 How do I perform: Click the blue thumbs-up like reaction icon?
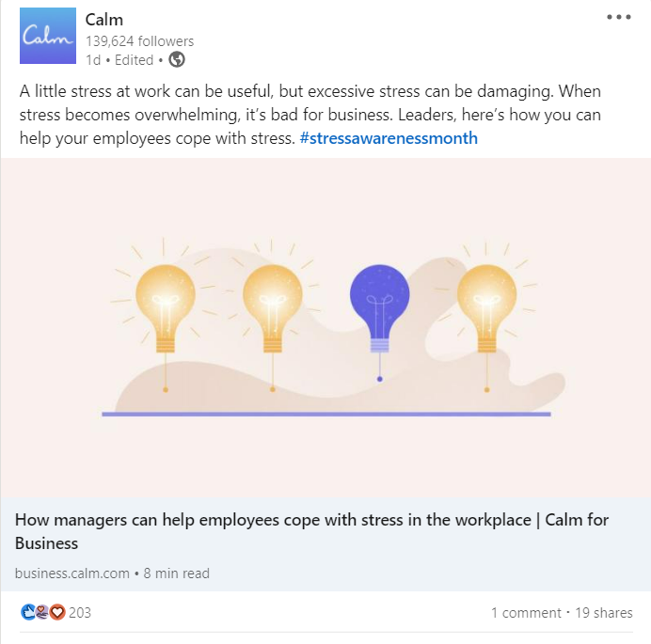(x=28, y=613)
